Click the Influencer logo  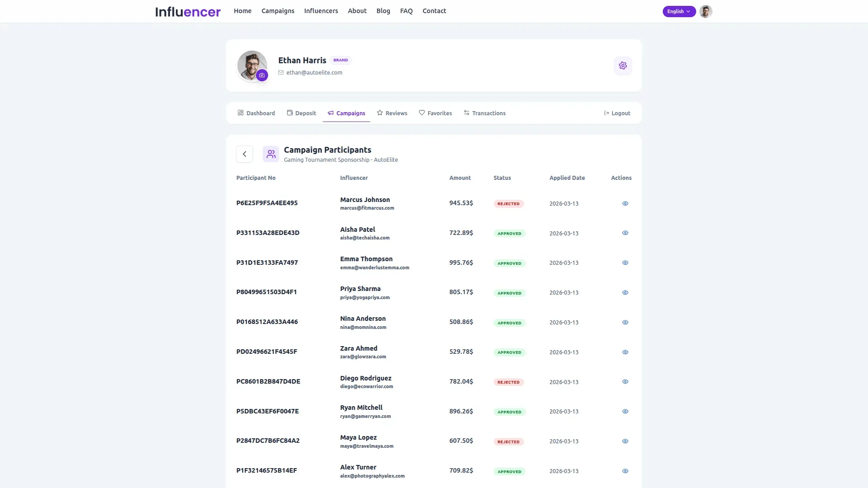pos(188,11)
